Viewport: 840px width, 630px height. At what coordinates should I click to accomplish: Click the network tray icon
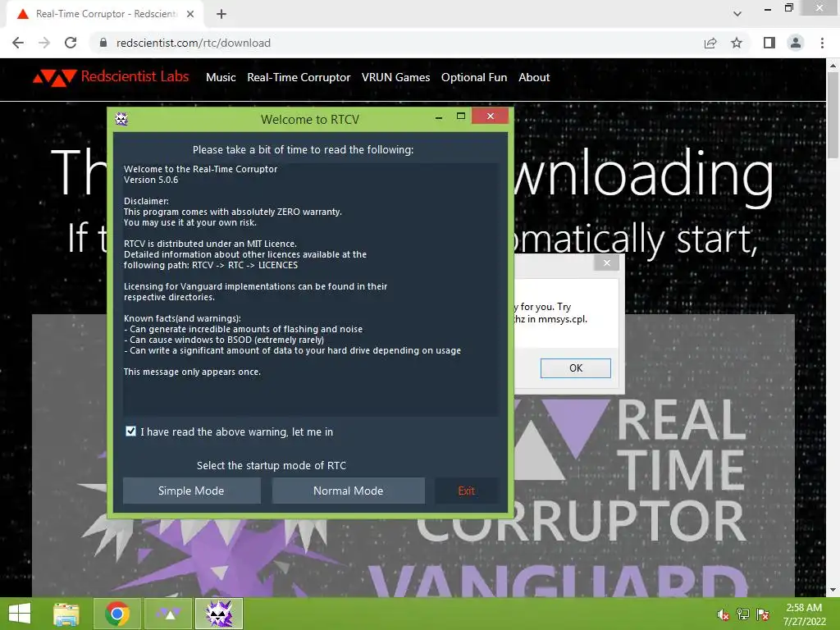(743, 614)
